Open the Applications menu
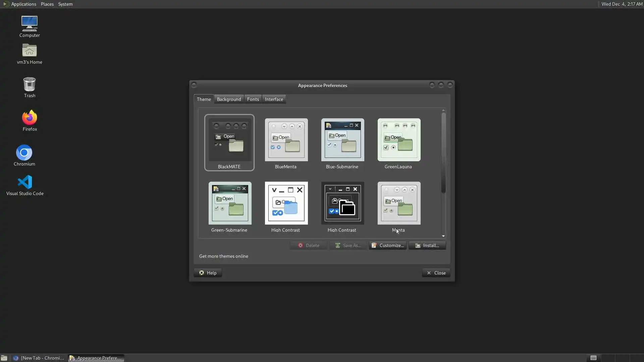Screen dimensions: 644x362 click(23, 4)
